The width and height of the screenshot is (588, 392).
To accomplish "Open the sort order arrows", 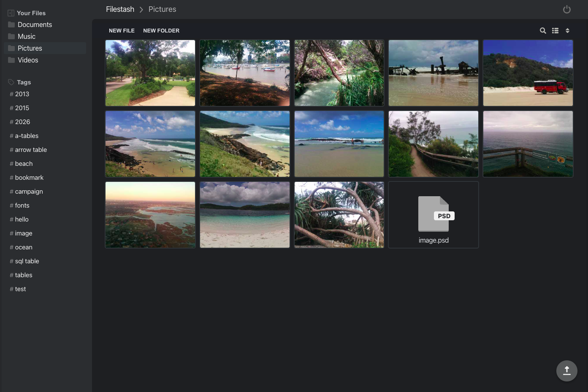I will click(567, 30).
